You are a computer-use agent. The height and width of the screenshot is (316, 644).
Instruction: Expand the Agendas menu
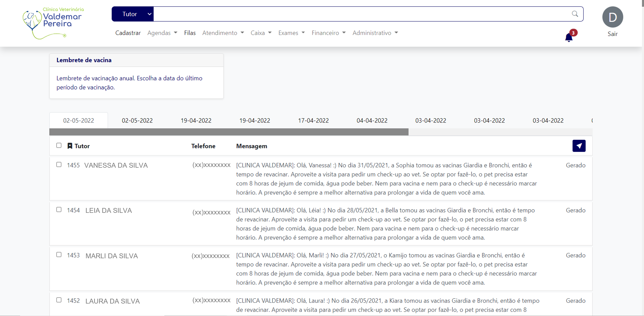(x=162, y=33)
